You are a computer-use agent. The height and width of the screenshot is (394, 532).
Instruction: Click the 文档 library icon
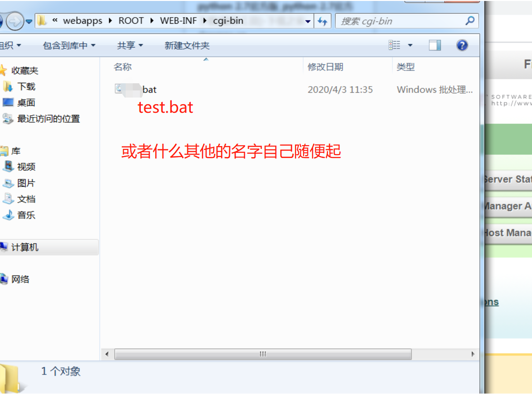coord(8,198)
